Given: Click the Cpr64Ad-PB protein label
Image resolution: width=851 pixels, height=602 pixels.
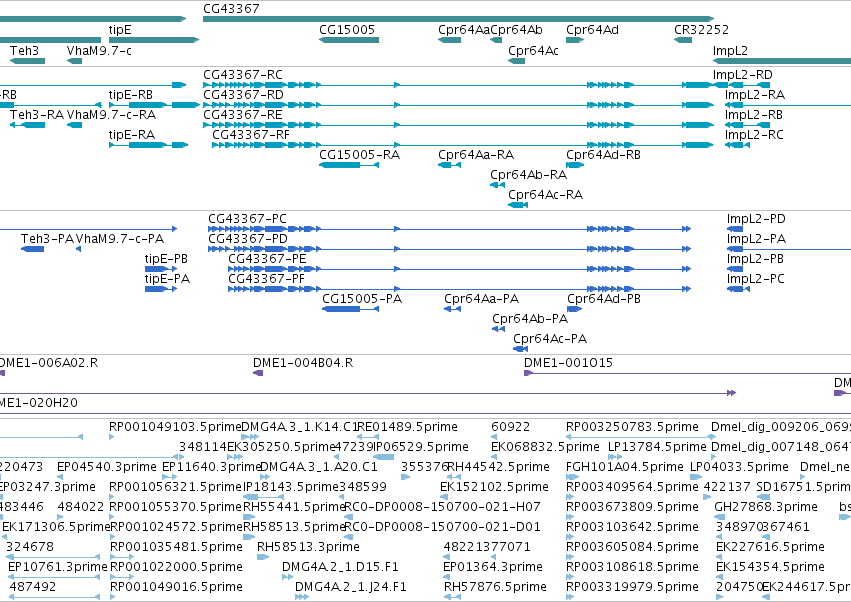Looking at the screenshot, I should point(604,299).
